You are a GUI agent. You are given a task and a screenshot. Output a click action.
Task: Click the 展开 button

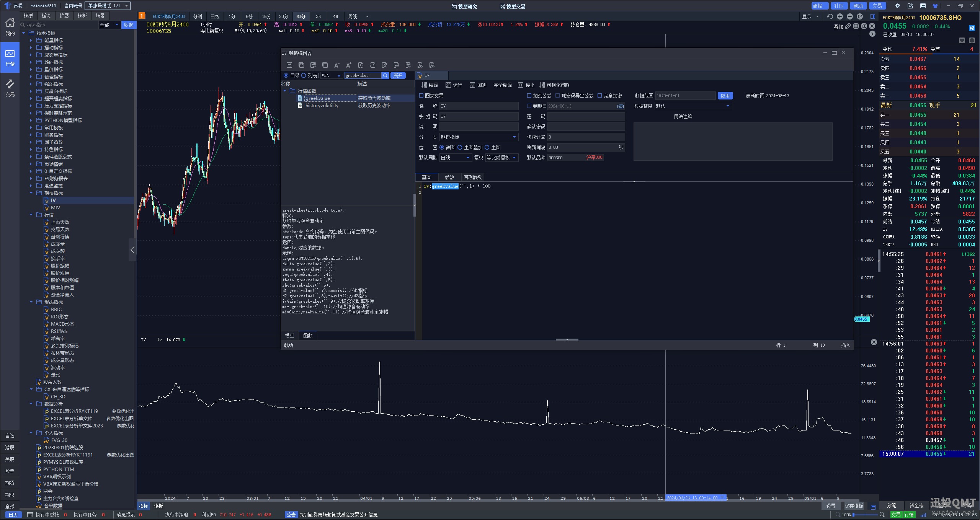pyautogui.click(x=398, y=75)
